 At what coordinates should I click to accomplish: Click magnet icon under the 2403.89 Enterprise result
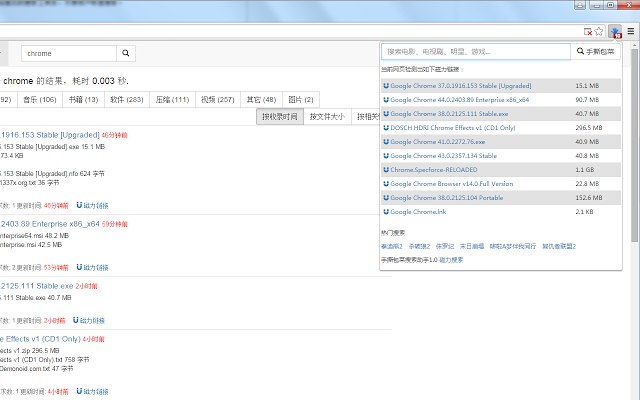click(79, 267)
